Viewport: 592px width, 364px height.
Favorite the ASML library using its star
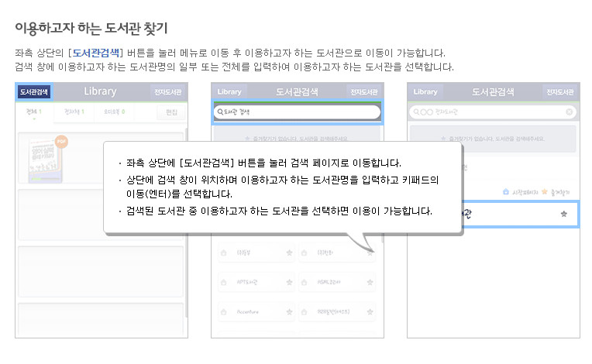pyautogui.click(x=370, y=282)
